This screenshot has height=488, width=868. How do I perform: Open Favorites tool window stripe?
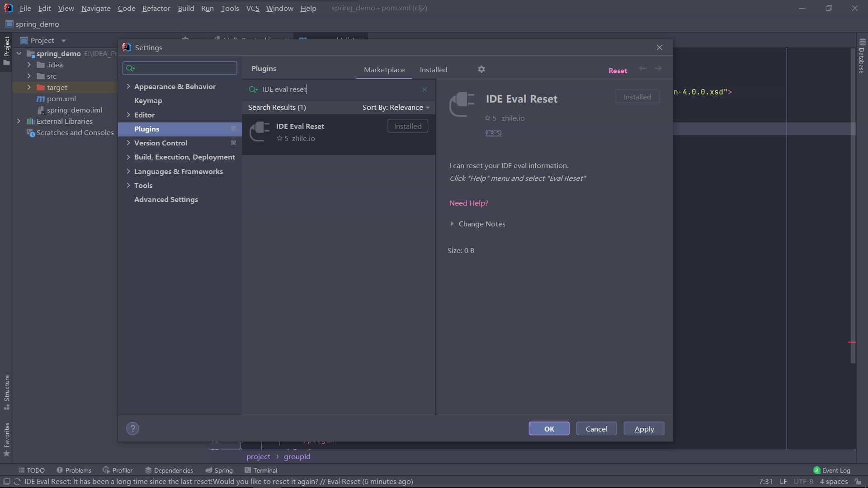6,440
